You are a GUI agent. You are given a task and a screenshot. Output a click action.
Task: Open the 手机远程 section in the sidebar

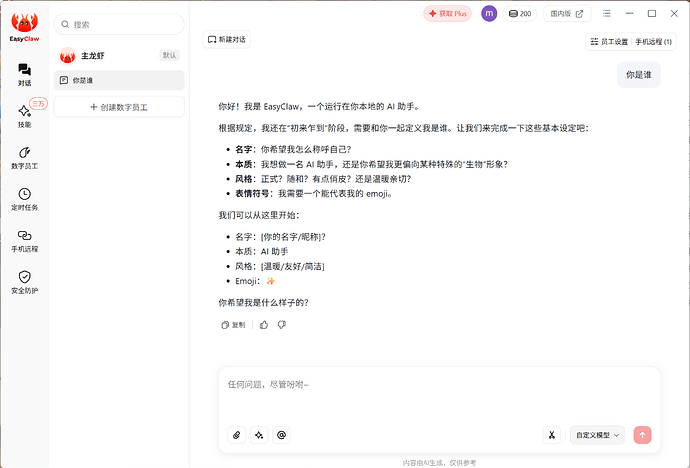(x=24, y=241)
